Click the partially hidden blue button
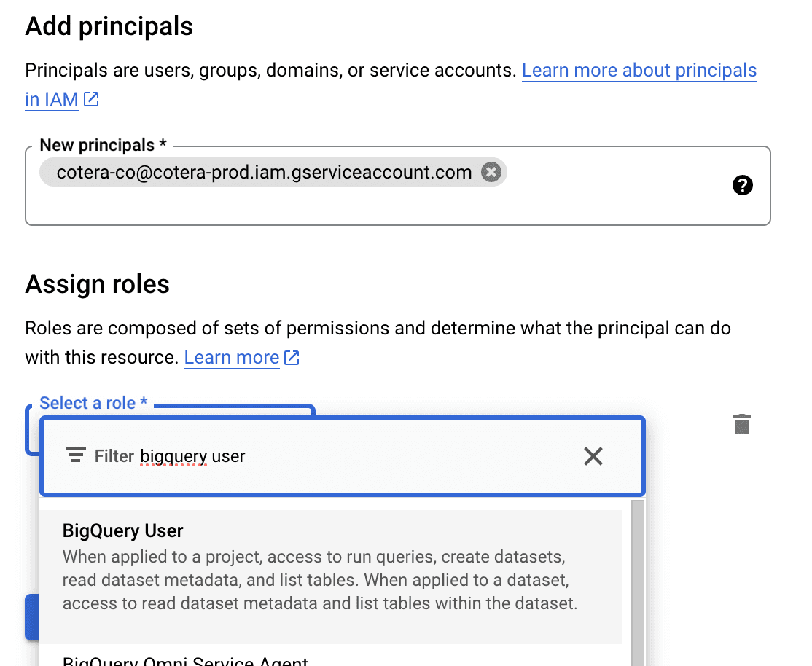The image size is (812, 666). click(x=31, y=617)
